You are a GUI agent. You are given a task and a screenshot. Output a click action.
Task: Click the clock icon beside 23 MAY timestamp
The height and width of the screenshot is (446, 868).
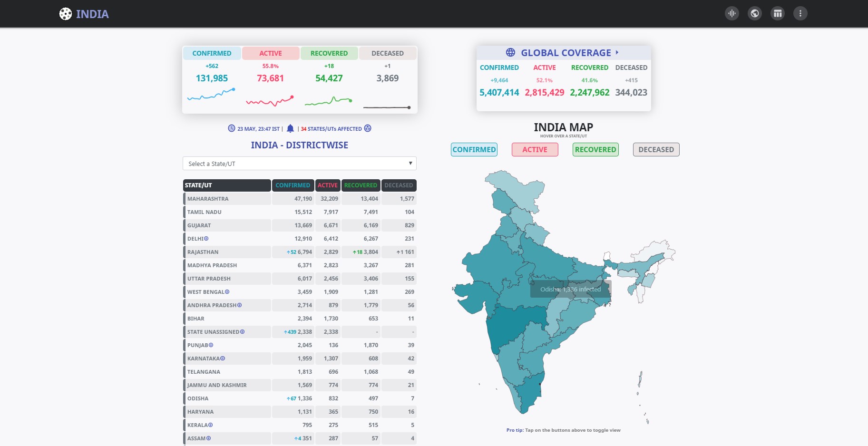pyautogui.click(x=232, y=128)
